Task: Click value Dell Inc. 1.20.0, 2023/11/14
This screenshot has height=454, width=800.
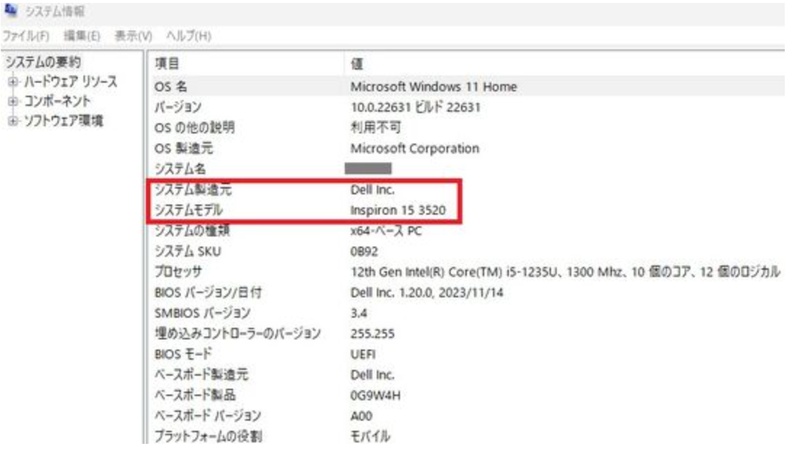Action: click(427, 293)
